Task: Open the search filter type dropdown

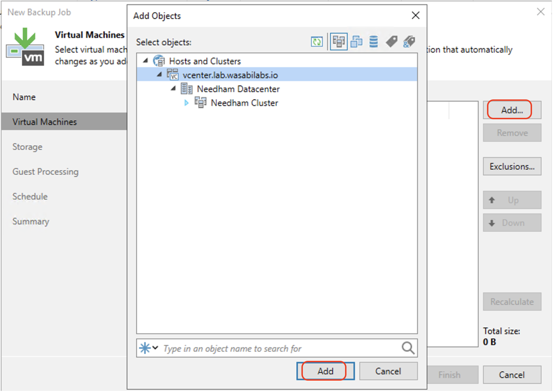Action: (149, 348)
